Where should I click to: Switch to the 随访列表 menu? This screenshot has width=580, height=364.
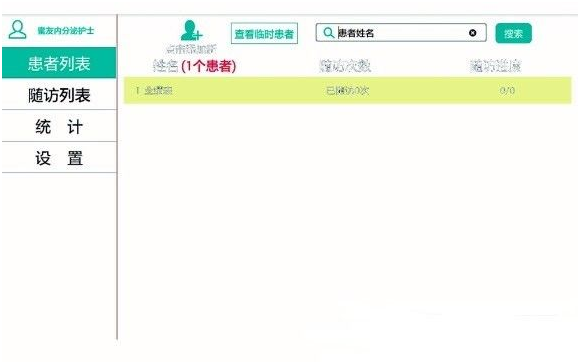59,95
